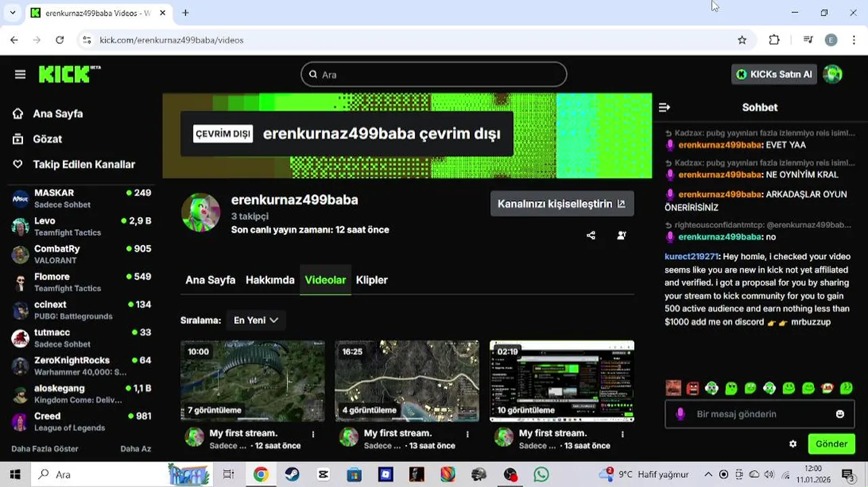Image resolution: width=868 pixels, height=487 pixels.
Task: Open the browser media control icon
Action: point(808,40)
